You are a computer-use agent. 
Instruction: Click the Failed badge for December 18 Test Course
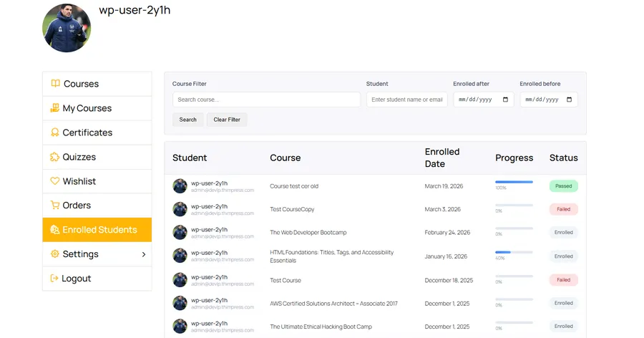[x=564, y=279]
